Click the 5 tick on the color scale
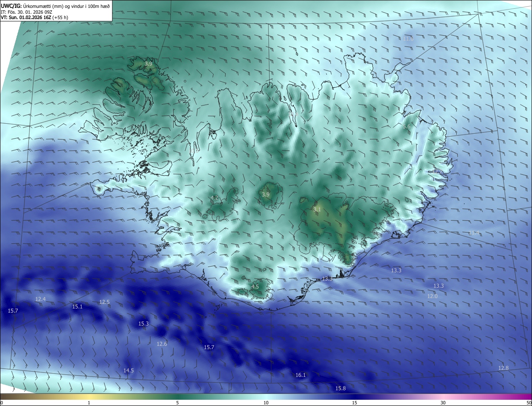 click(x=177, y=403)
